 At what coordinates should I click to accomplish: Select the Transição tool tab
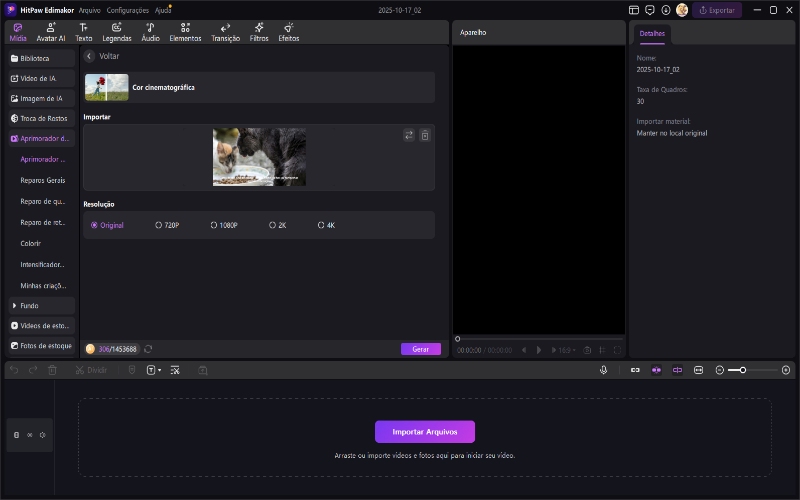[x=226, y=32]
